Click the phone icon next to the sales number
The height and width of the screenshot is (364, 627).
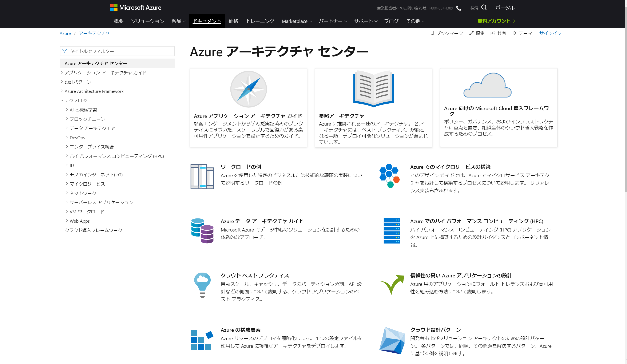tap(459, 8)
